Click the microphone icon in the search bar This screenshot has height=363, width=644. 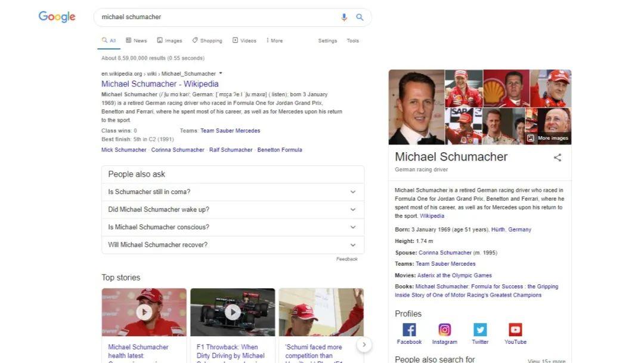[344, 17]
